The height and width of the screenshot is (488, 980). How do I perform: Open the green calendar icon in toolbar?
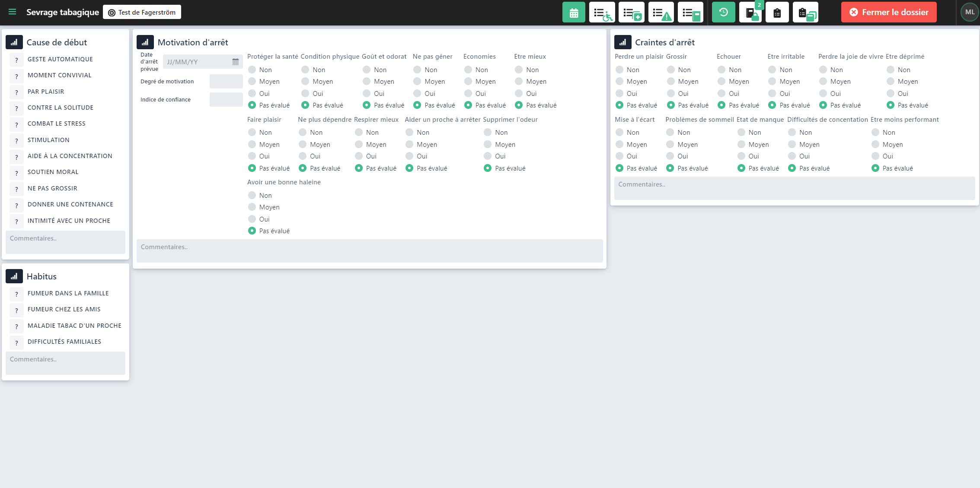point(574,13)
